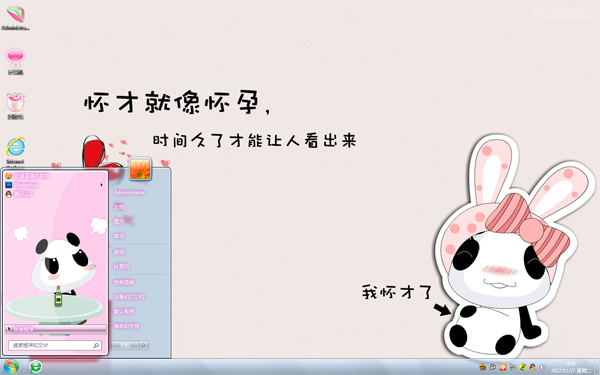
Task: Open Games (游戏) from Start menu
Action: tap(119, 252)
